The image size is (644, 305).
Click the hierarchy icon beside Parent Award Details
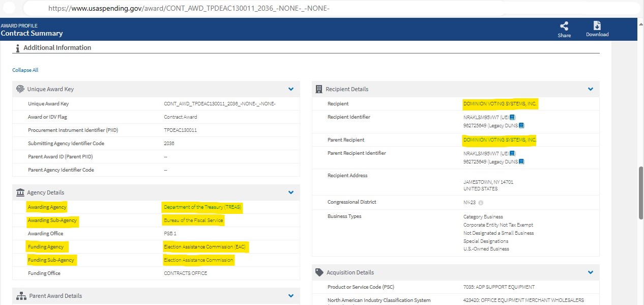21,296
